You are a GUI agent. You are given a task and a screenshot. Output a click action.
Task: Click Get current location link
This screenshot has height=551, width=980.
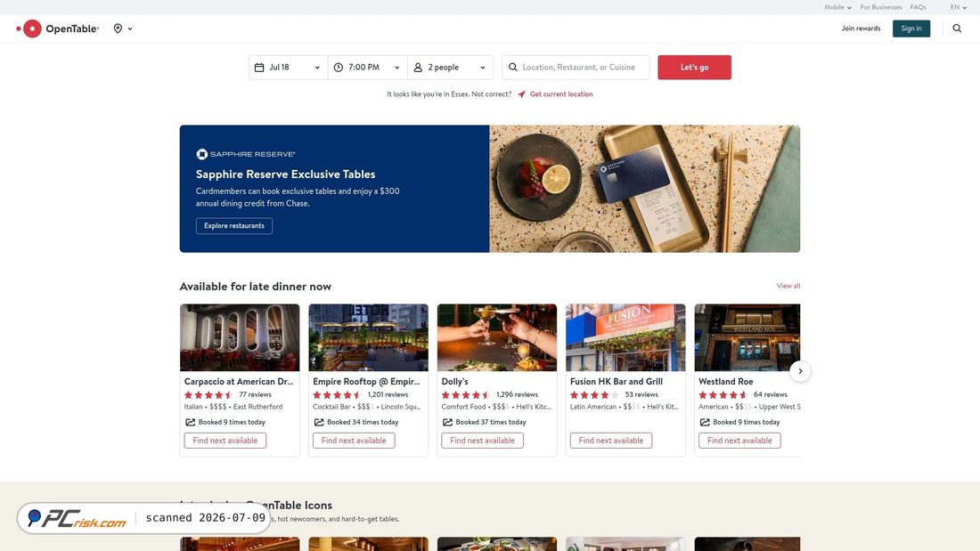(x=561, y=94)
